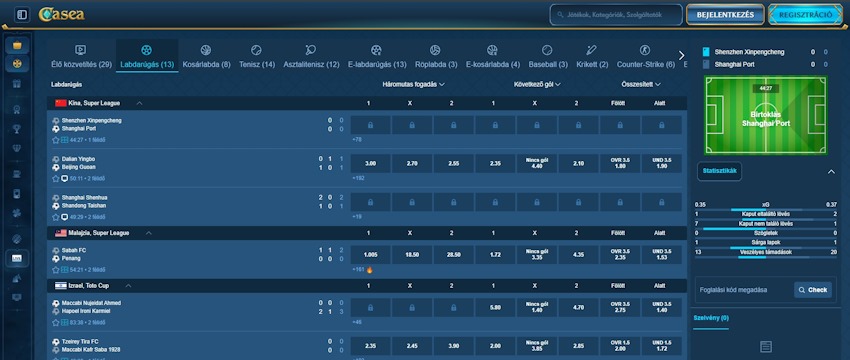The image size is (850, 360).
Task: Open pitch tracker icon for Shenzhen Xinpengcheng match
Action: pos(65,140)
